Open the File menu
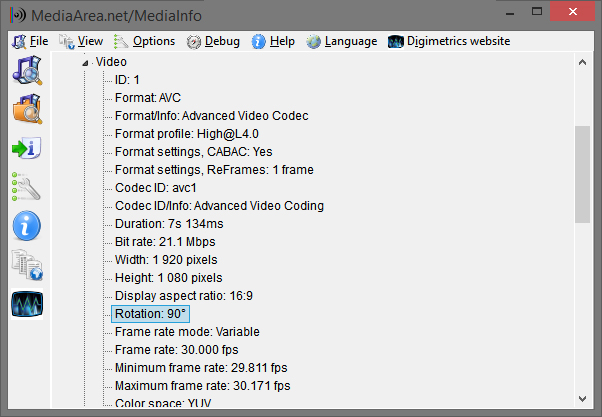Screen dimensions: 602x417 tap(30, 41)
